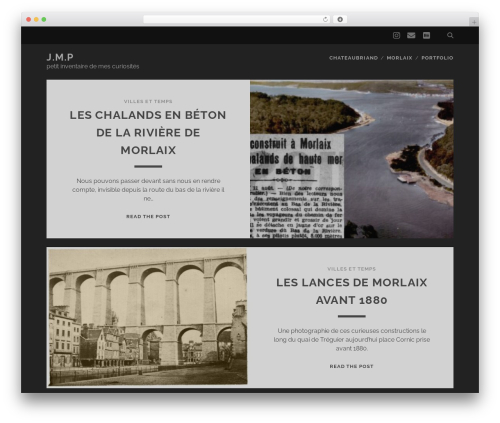The height and width of the screenshot is (423, 500).
Task: Click the site tagline 'petit inventaire de mes curiosités'
Action: tap(93, 66)
